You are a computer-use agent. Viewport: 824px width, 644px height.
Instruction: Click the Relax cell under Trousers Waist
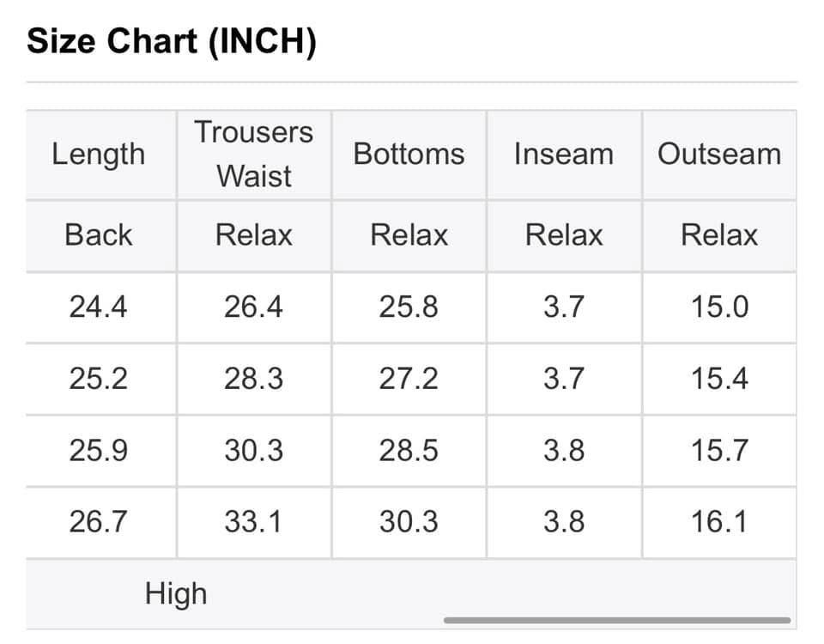(x=254, y=235)
